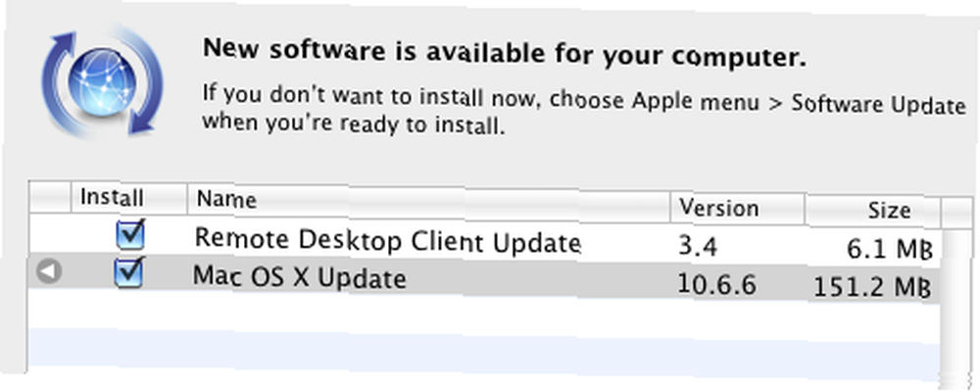The image size is (980, 392).
Task: Click version 10.6.6 of Mac OS X Update
Action: coord(717,285)
